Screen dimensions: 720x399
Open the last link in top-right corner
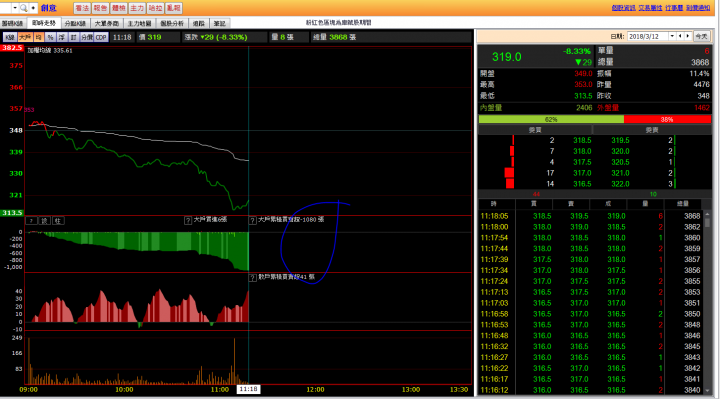(698, 8)
